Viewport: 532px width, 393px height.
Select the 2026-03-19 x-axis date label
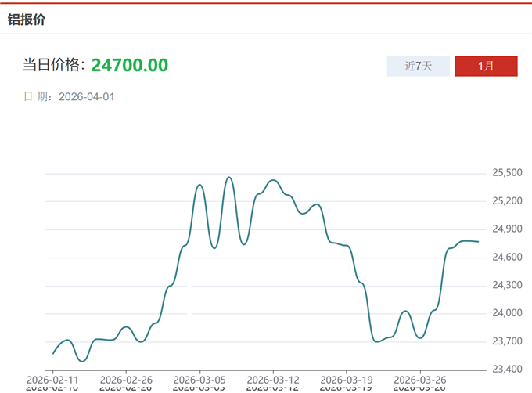[346, 377]
